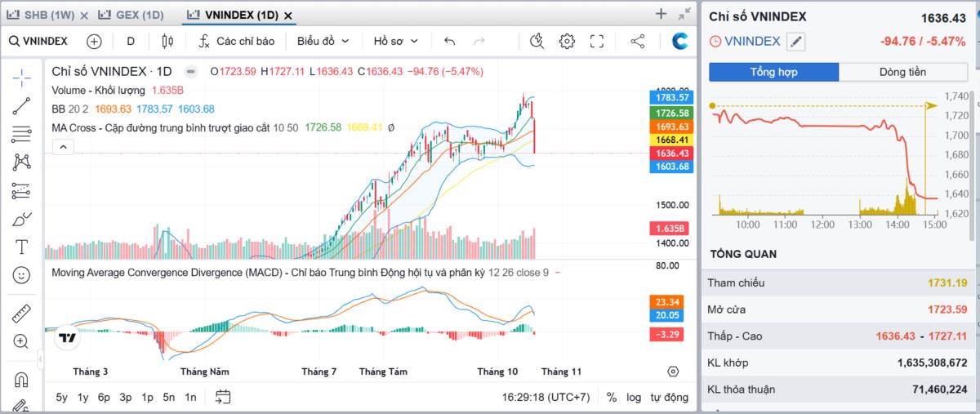980x414 pixels.
Task: Select the crosshair cursor tool
Action: (22, 78)
